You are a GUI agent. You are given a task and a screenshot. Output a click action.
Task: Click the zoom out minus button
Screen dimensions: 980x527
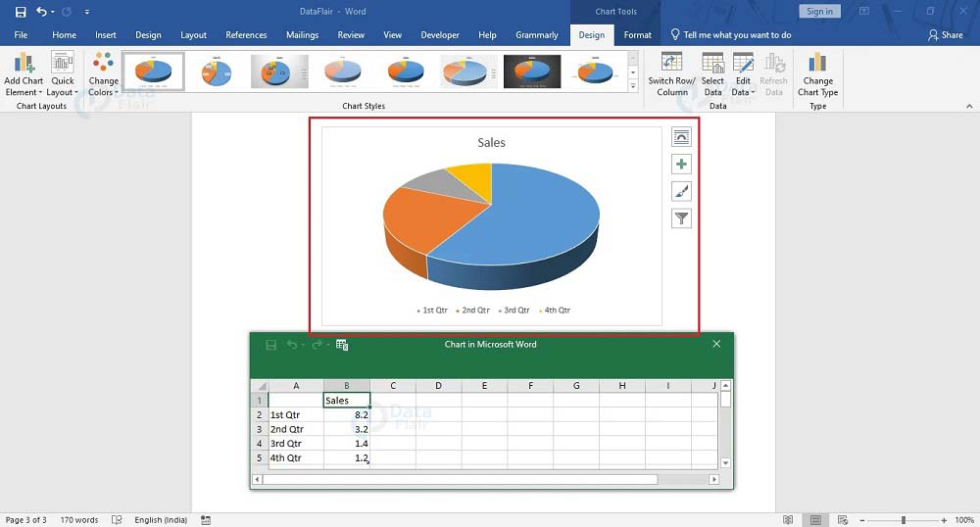pyautogui.click(x=862, y=520)
